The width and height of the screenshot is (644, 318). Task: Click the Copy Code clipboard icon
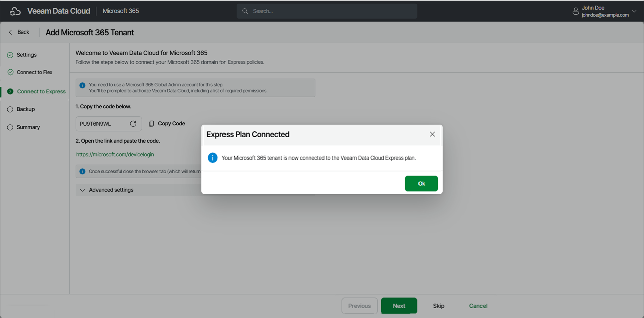151,124
